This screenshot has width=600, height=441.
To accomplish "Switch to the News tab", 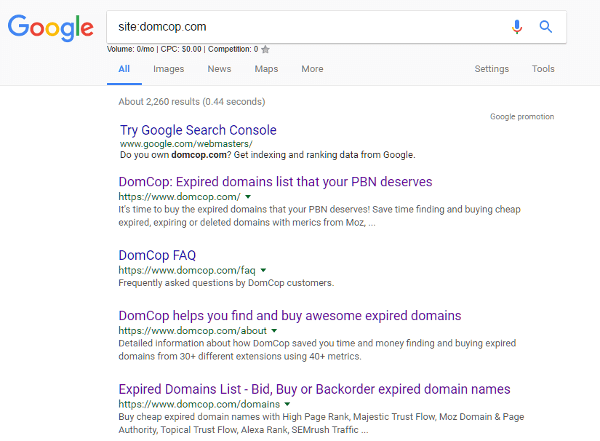I will (x=219, y=69).
